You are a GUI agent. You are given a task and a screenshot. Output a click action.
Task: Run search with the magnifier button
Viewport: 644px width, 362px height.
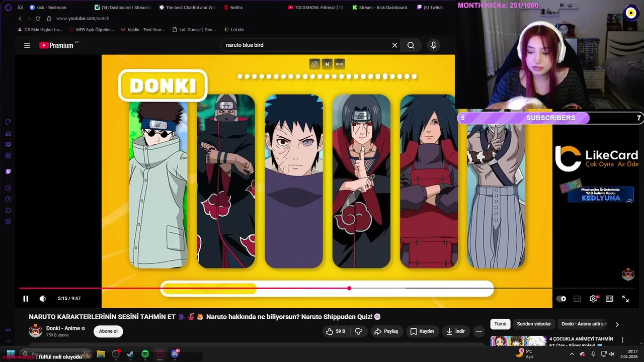[411, 45]
